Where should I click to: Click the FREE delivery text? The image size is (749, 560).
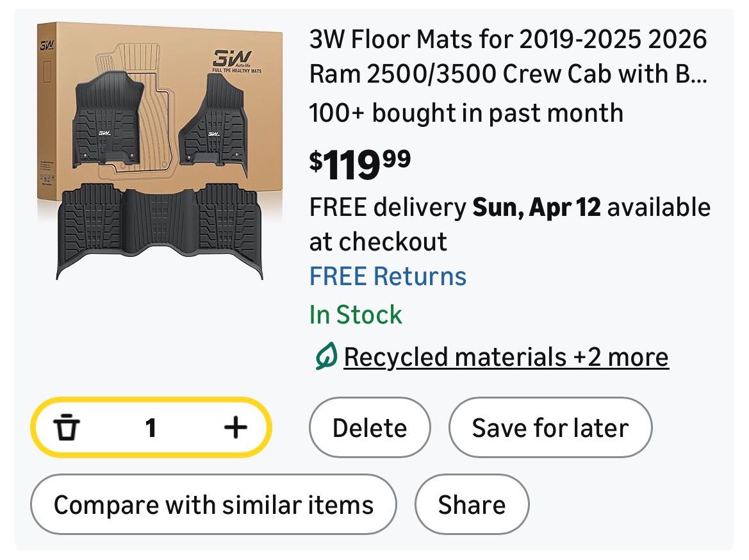(387, 208)
